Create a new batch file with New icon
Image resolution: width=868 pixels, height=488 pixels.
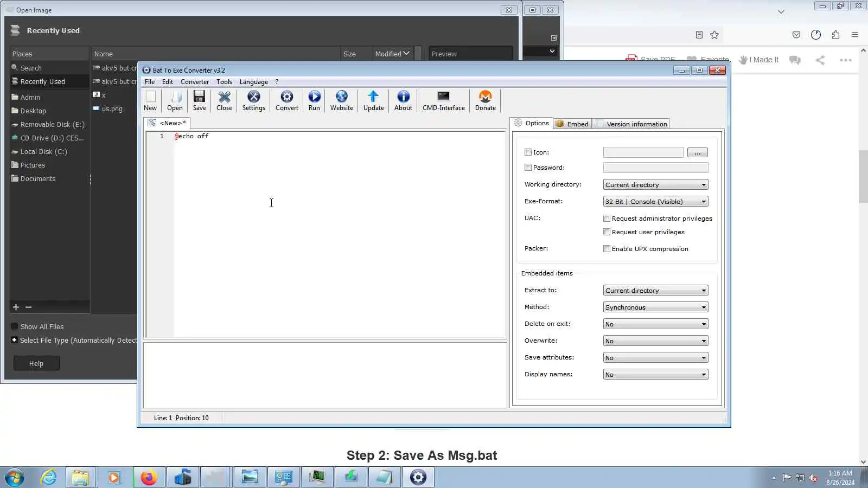(x=150, y=101)
